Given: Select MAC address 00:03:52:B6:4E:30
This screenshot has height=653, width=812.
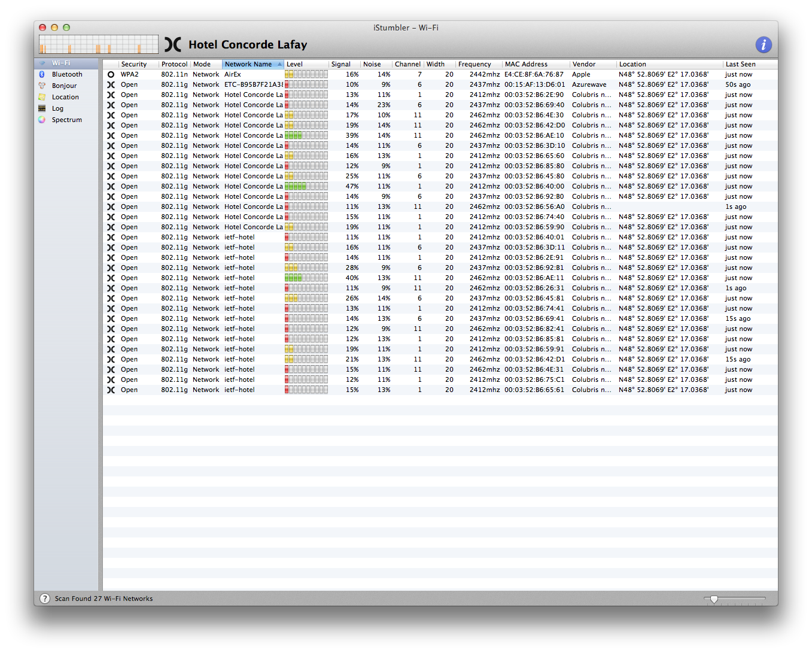Looking at the screenshot, I should click(x=534, y=115).
